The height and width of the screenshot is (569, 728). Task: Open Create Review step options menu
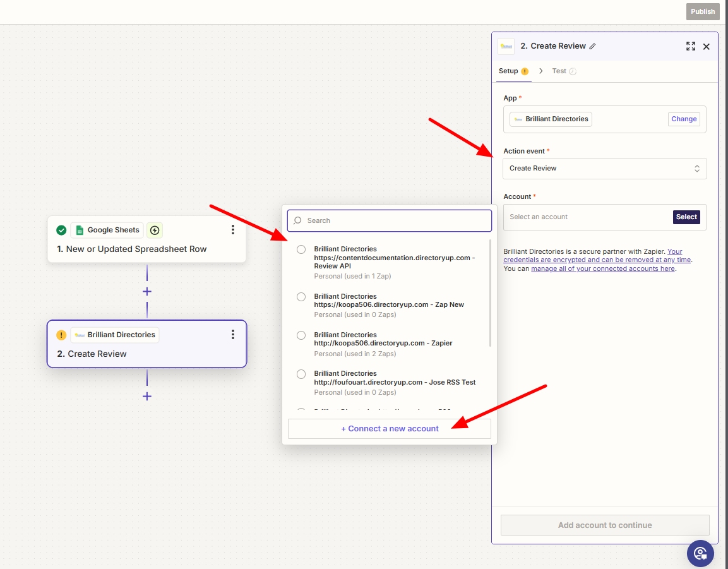pos(232,335)
